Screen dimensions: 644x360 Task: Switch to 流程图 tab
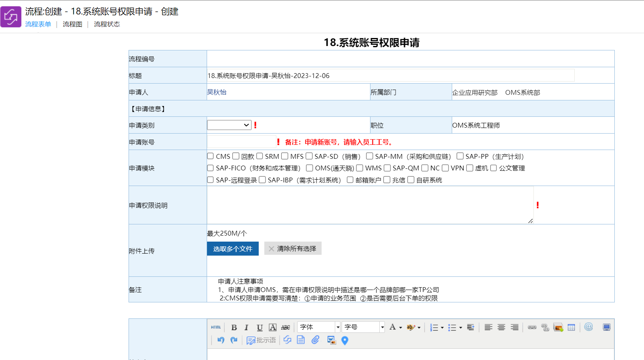pyautogui.click(x=72, y=24)
